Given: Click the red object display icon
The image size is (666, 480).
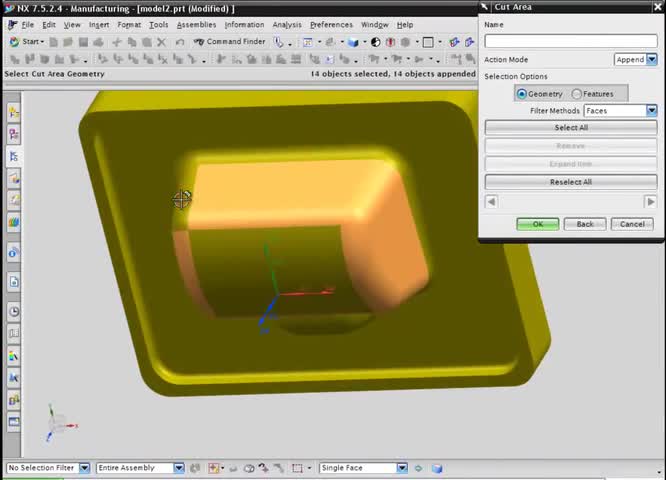Looking at the screenshot, I should tap(390, 42).
